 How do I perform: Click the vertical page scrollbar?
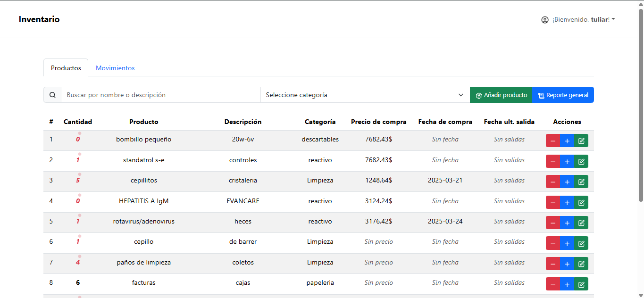[x=640, y=104]
